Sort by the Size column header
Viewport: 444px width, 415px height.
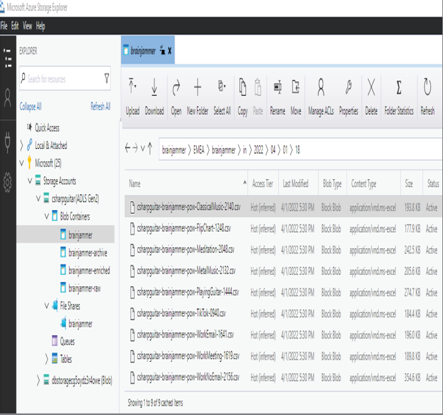(x=409, y=183)
